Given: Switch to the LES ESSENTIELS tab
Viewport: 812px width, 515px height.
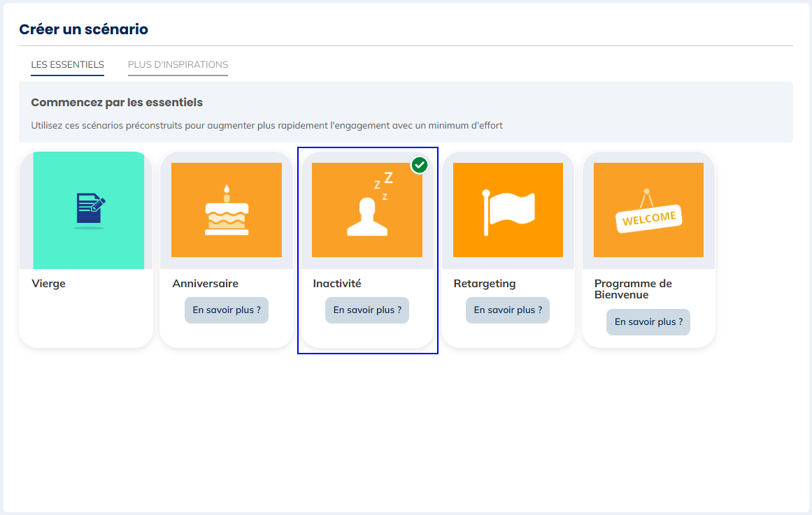Looking at the screenshot, I should (67, 65).
